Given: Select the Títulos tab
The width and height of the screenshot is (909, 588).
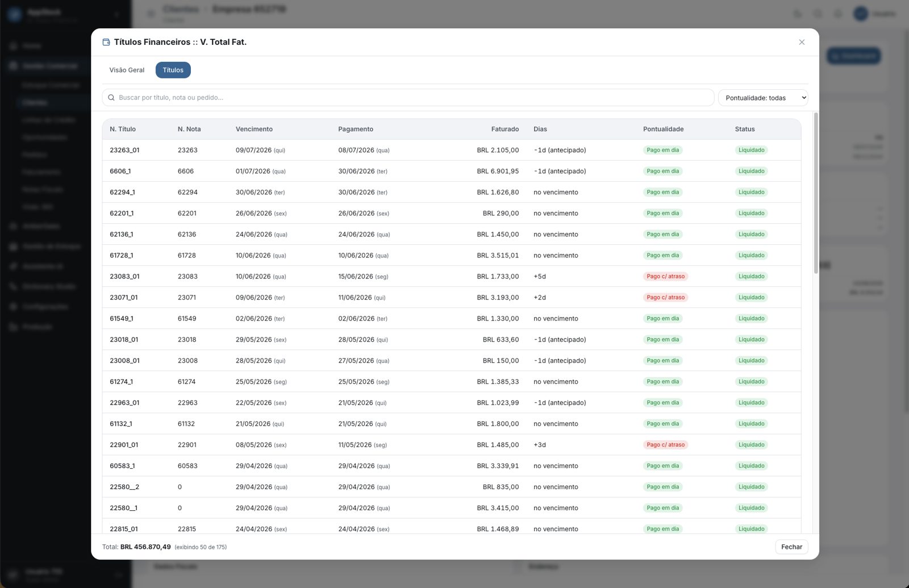Looking at the screenshot, I should coord(173,70).
